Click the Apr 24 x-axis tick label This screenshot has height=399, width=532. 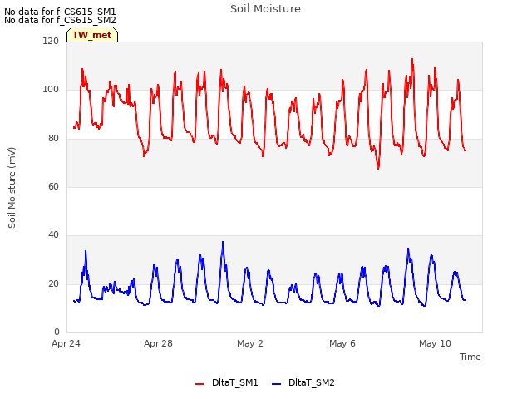[66, 343]
